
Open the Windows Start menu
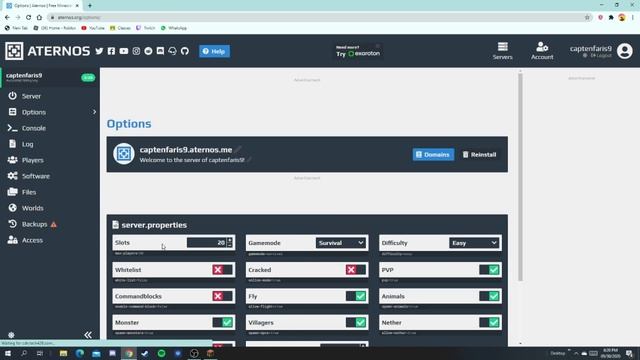(x=8, y=353)
